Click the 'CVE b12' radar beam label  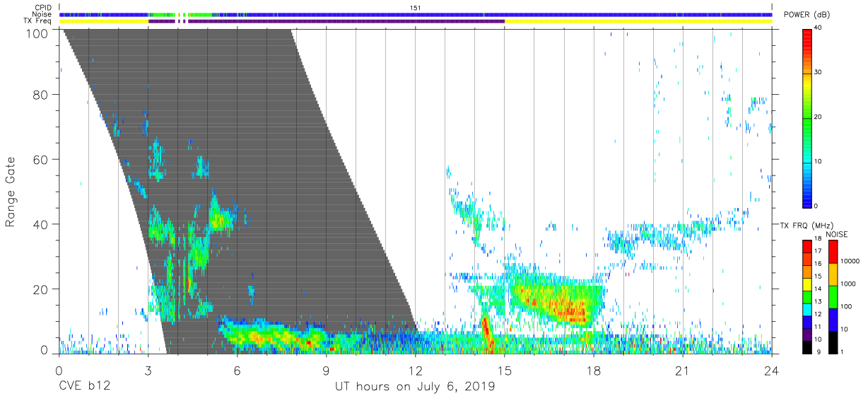[x=83, y=387]
